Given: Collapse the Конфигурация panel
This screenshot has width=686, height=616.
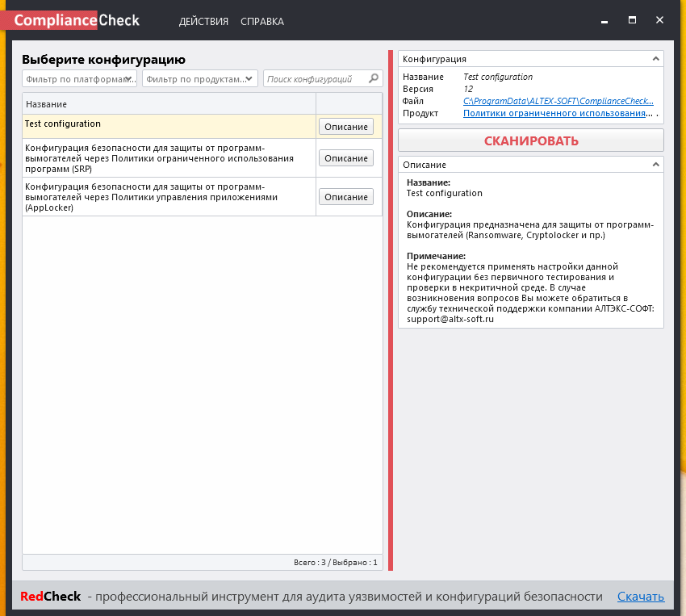Looking at the screenshot, I should [655, 59].
